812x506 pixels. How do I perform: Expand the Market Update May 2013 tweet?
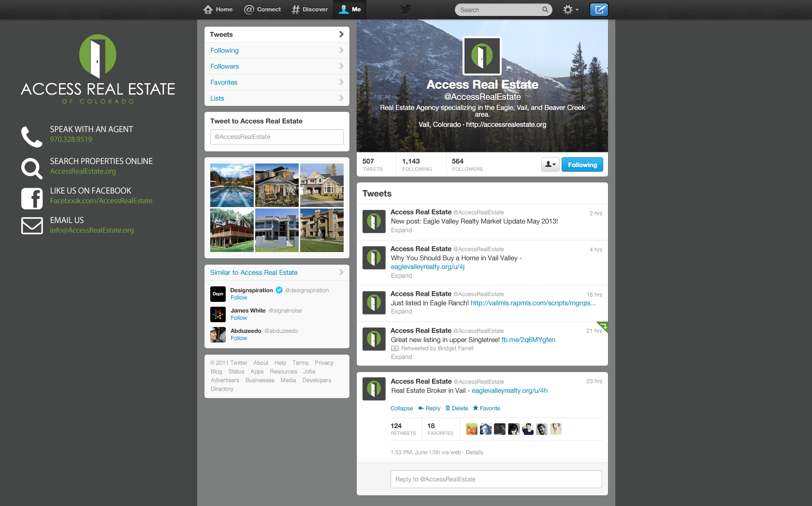pos(401,230)
